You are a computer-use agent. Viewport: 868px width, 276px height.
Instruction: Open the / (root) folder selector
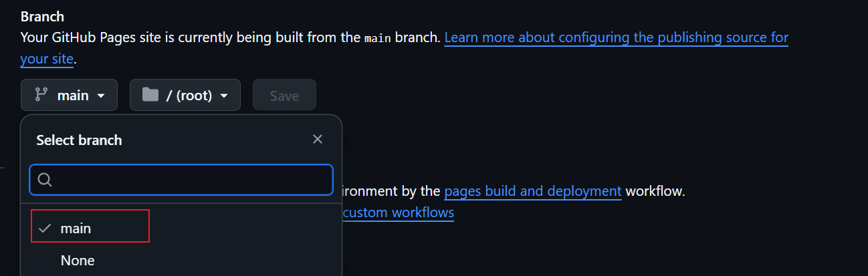185,96
